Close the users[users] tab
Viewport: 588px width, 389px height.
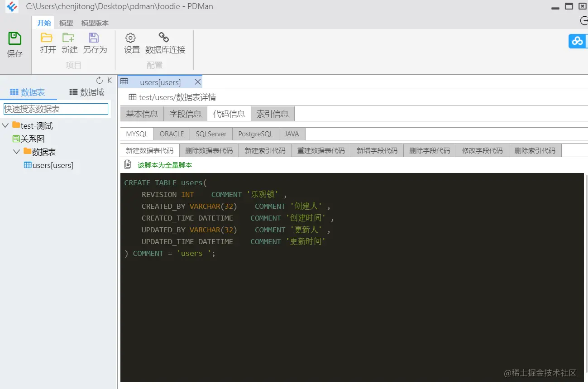pyautogui.click(x=197, y=82)
